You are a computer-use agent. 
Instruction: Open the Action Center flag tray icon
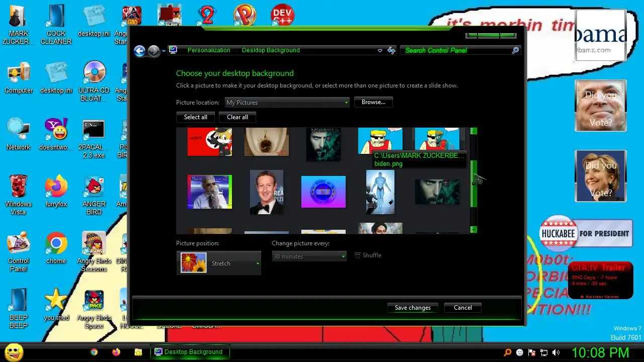[x=532, y=352]
